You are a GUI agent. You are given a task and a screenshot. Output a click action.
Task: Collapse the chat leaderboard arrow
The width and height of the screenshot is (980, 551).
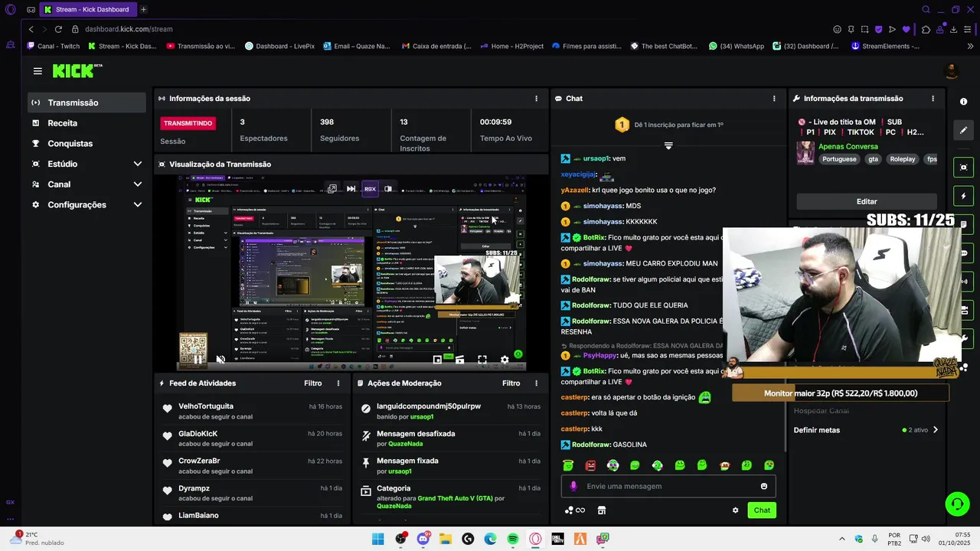tap(668, 145)
